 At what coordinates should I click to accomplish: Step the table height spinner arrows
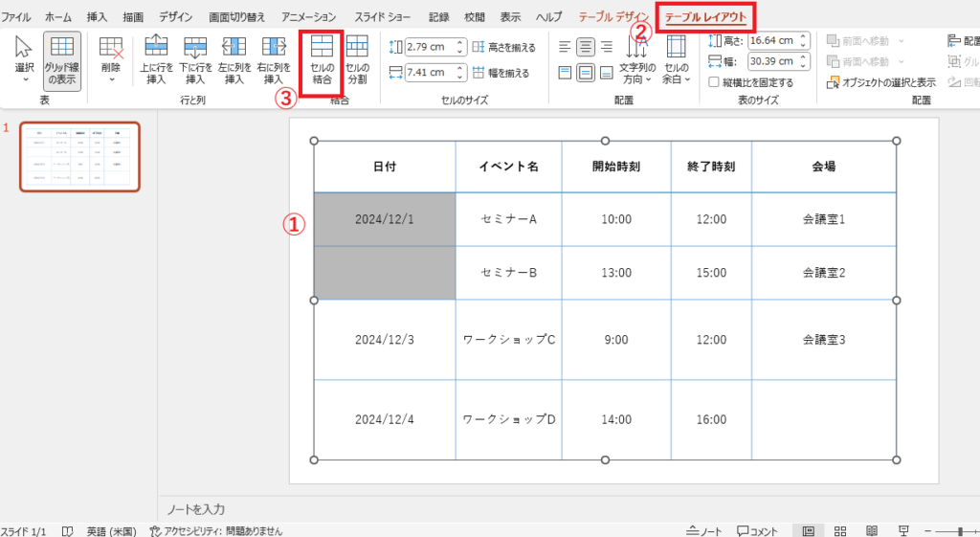(803, 40)
